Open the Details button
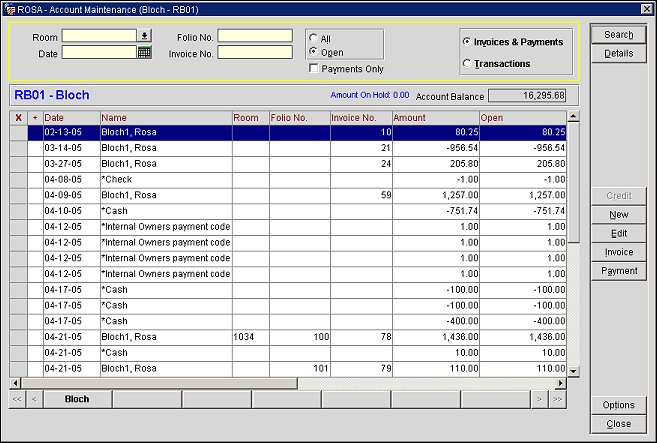Viewport: 657px width, 443px height. click(x=618, y=53)
